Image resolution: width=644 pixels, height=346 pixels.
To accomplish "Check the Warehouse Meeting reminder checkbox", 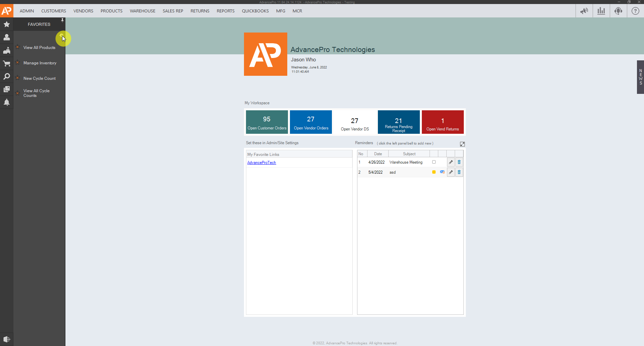I will [434, 162].
